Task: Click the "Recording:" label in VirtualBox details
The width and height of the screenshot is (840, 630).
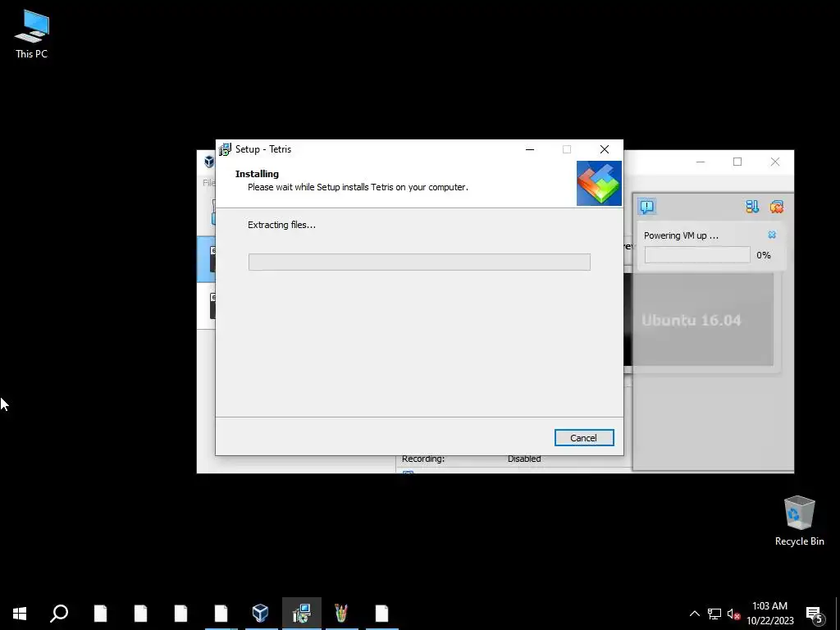Action: click(x=423, y=459)
